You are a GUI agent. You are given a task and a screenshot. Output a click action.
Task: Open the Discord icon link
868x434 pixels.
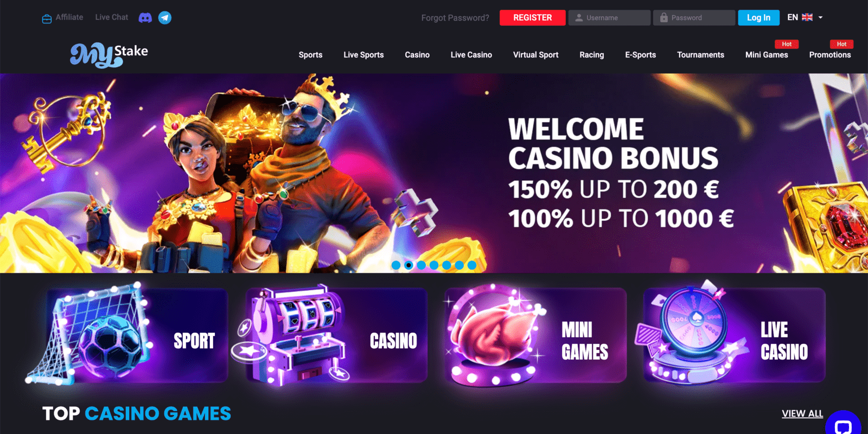[x=145, y=18]
